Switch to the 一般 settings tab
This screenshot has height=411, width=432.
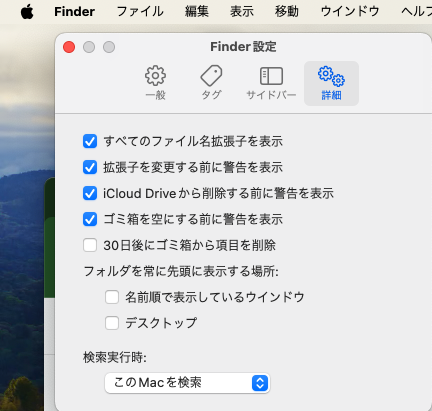[x=155, y=83]
